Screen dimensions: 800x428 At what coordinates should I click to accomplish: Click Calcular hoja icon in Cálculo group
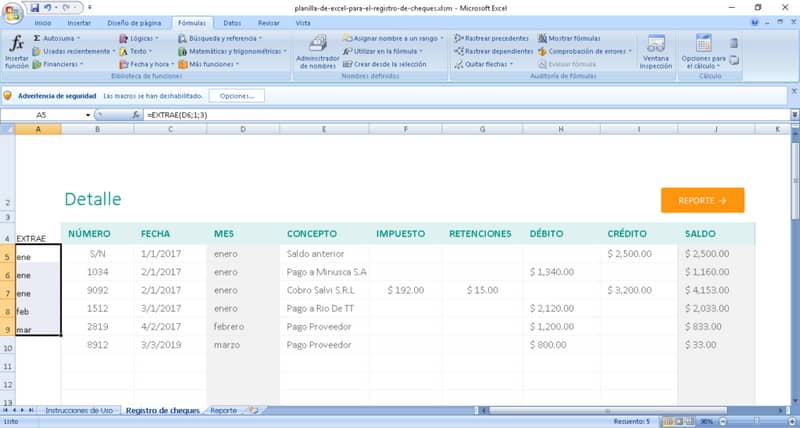point(734,60)
